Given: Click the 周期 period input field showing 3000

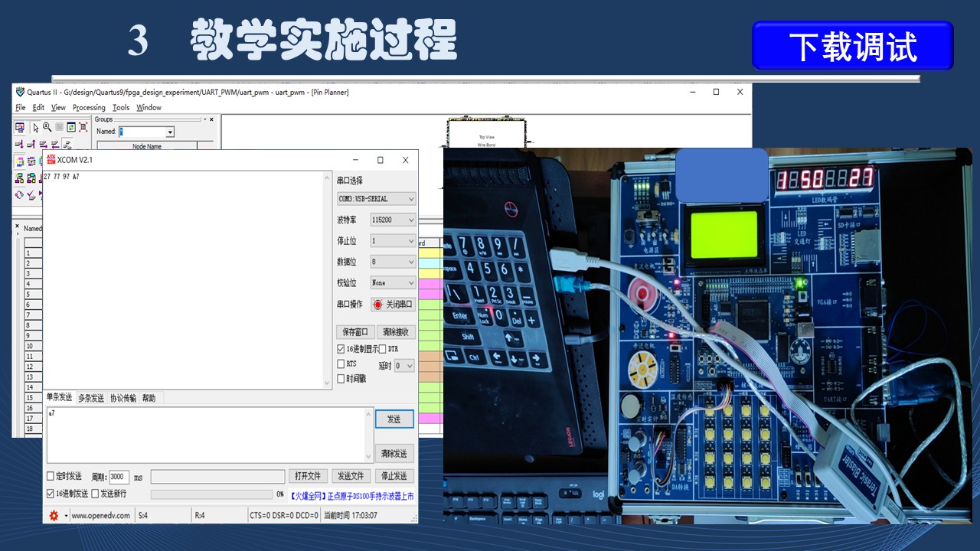Looking at the screenshot, I should (x=119, y=478).
